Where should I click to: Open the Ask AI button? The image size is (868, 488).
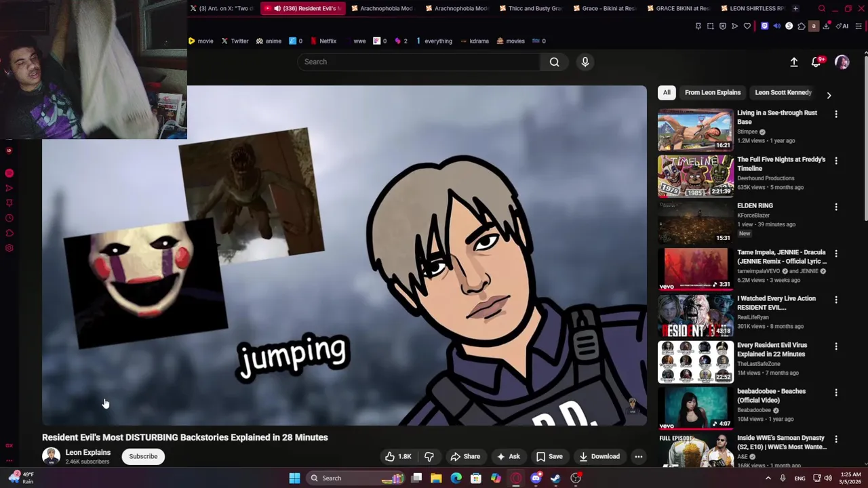(x=508, y=457)
